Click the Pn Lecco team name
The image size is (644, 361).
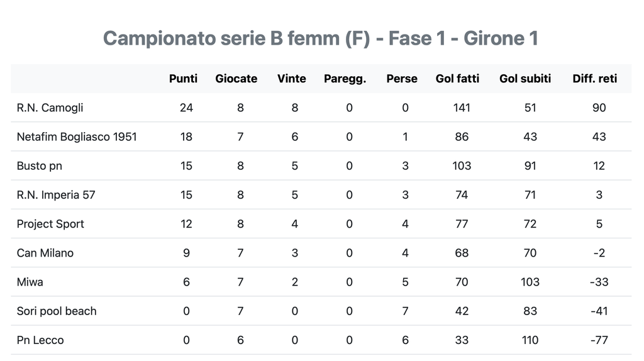click(x=40, y=340)
